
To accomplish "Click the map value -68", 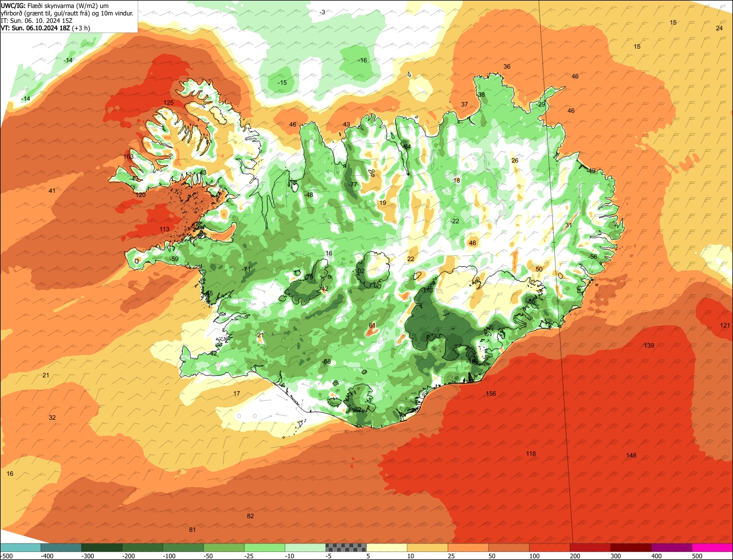I will 326,361.
